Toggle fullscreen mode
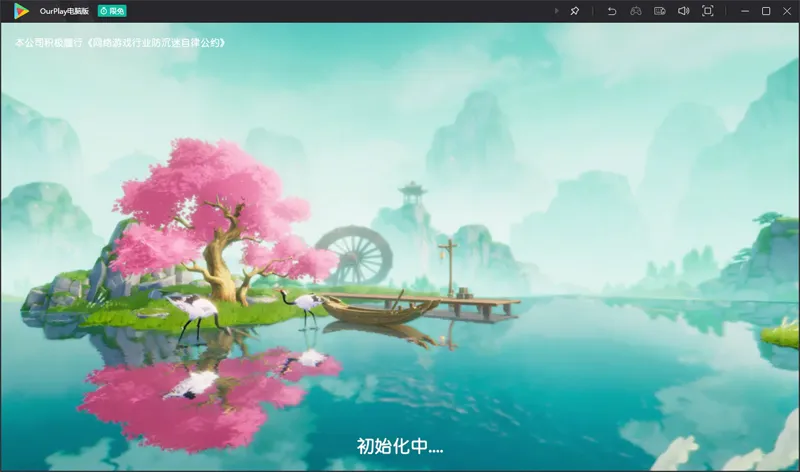Screen dimensions: 800x472 pyautogui.click(x=707, y=11)
